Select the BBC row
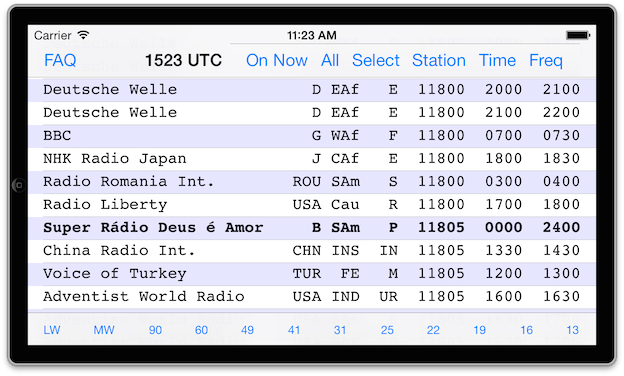The image size is (624, 376). coord(312,136)
